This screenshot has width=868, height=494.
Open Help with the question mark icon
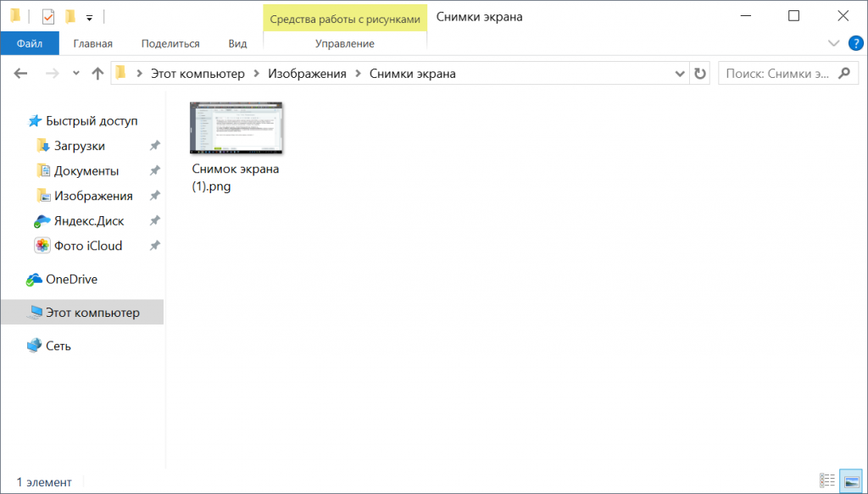856,43
